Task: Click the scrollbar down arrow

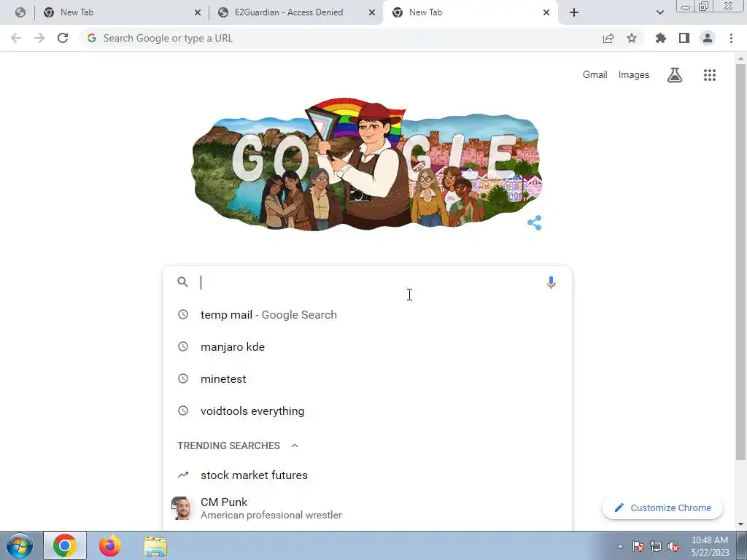Action: tap(740, 524)
